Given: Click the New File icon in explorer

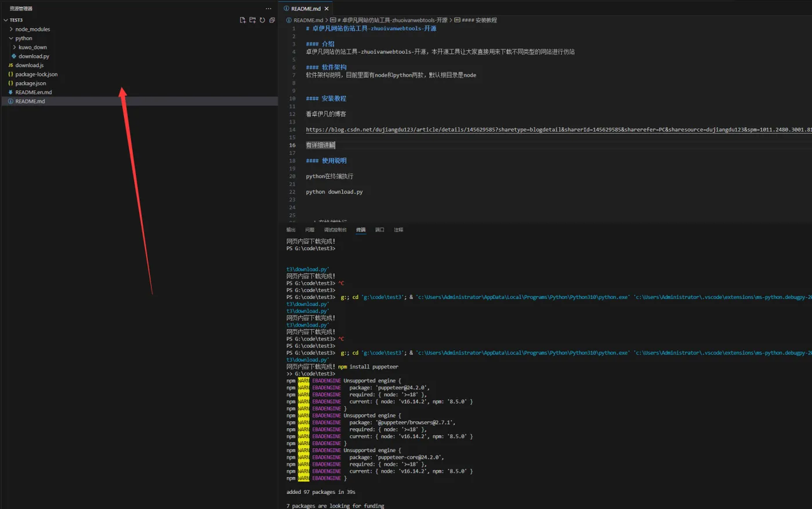Looking at the screenshot, I should click(x=242, y=20).
